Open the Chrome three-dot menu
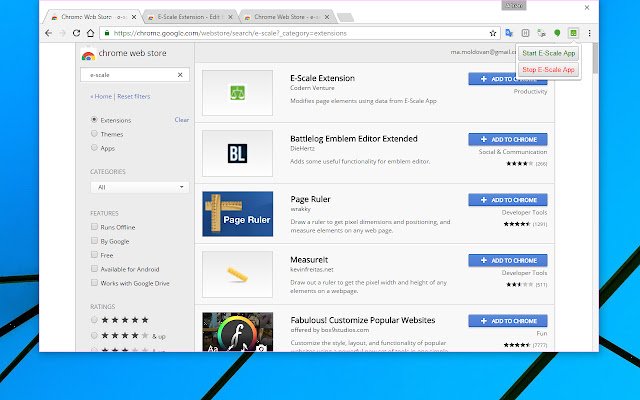 coord(589,33)
